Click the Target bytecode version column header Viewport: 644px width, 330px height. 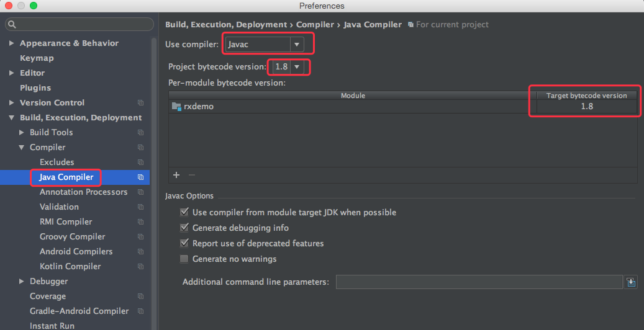(587, 96)
